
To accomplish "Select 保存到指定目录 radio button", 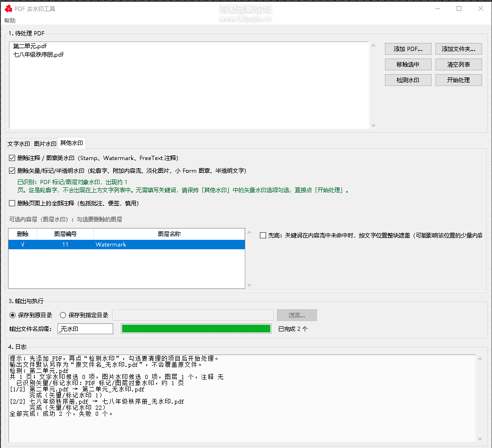I will pos(63,315).
